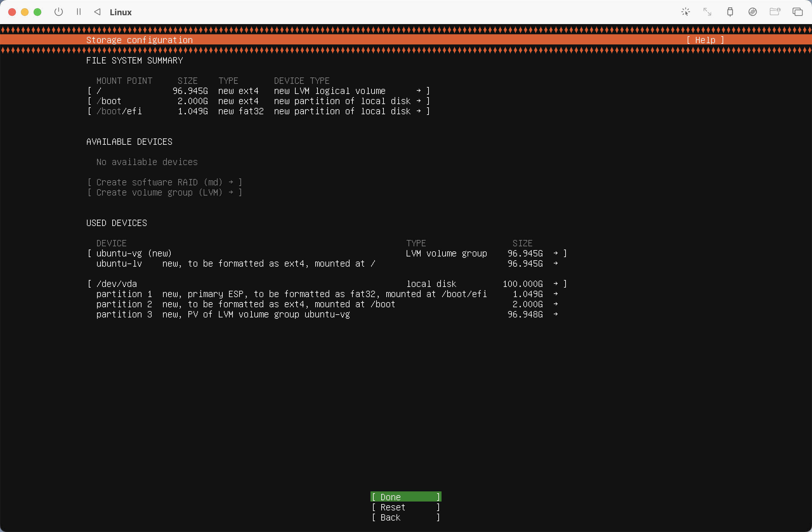The width and height of the screenshot is (812, 532).
Task: Click the VM power button icon
Action: click(x=59, y=12)
